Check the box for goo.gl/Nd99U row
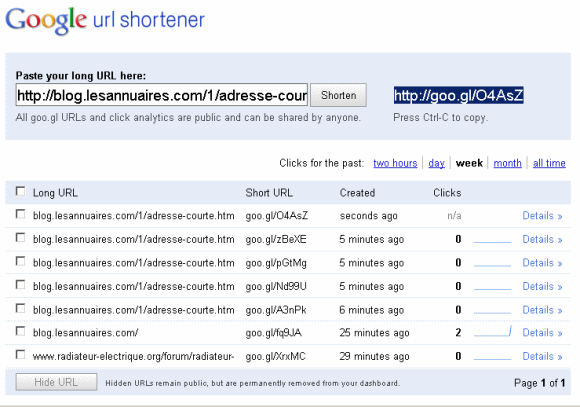580x407 pixels. point(21,285)
